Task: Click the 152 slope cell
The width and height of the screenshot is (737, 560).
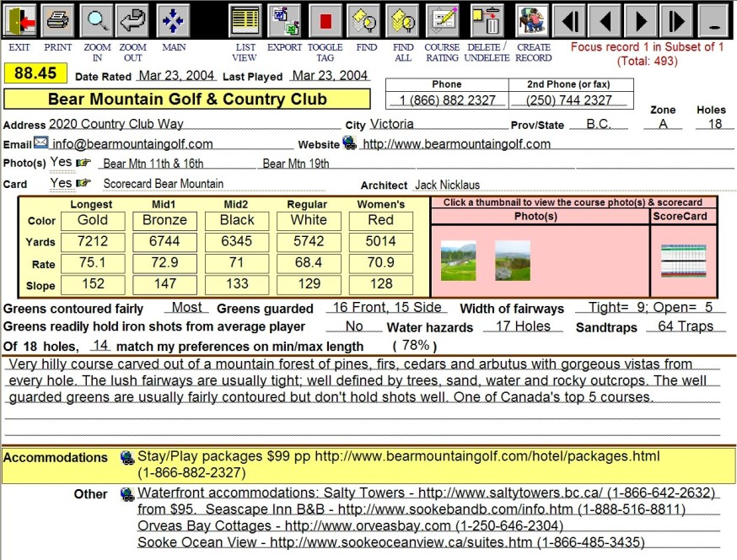Action: (93, 284)
